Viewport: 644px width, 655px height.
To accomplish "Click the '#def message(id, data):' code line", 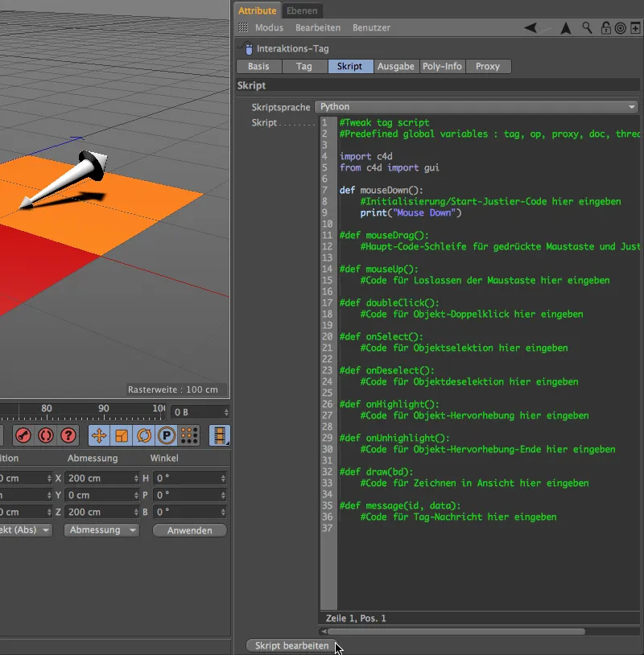I will click(400, 506).
